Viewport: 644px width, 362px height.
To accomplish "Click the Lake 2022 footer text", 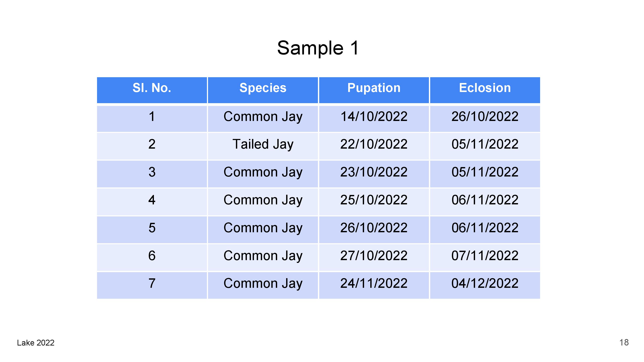I will tap(36, 343).
